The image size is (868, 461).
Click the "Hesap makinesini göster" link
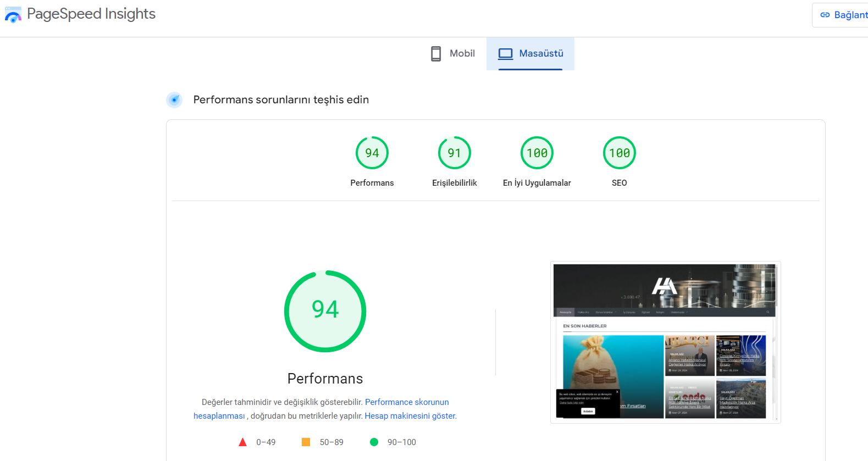pos(411,416)
